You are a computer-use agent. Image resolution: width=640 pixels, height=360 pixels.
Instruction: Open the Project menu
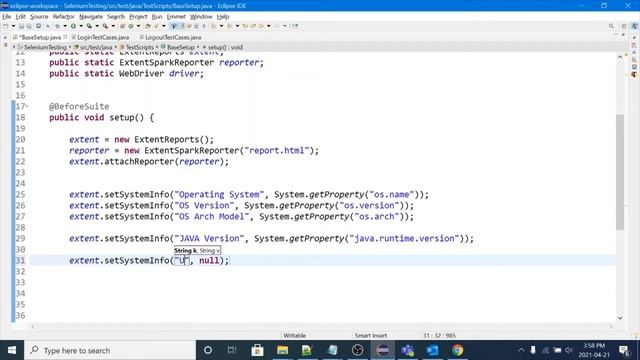(x=138, y=17)
